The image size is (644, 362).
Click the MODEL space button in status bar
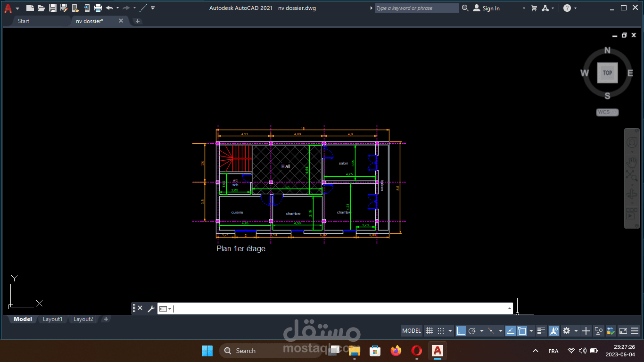412,331
